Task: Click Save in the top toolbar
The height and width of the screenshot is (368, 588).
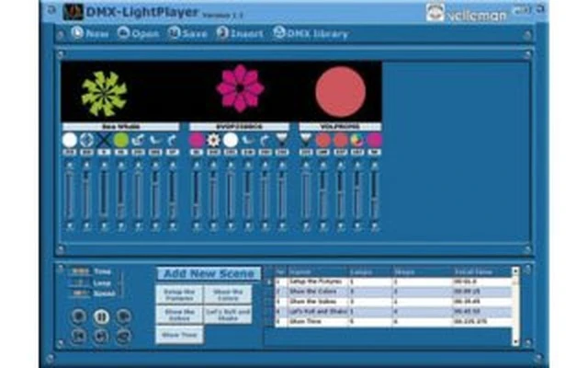Action: pyautogui.click(x=187, y=34)
